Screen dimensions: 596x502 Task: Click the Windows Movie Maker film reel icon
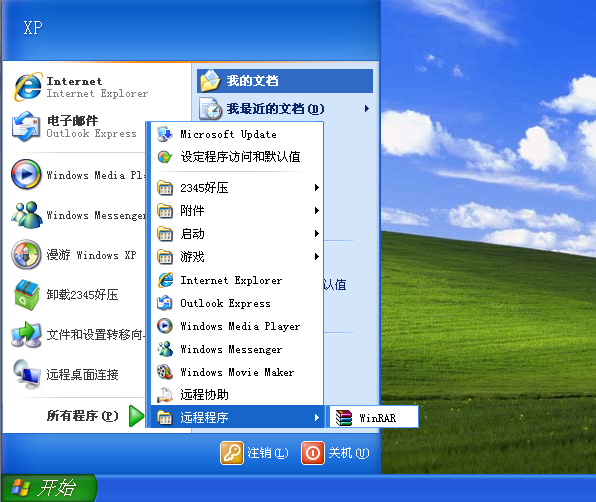pos(165,372)
